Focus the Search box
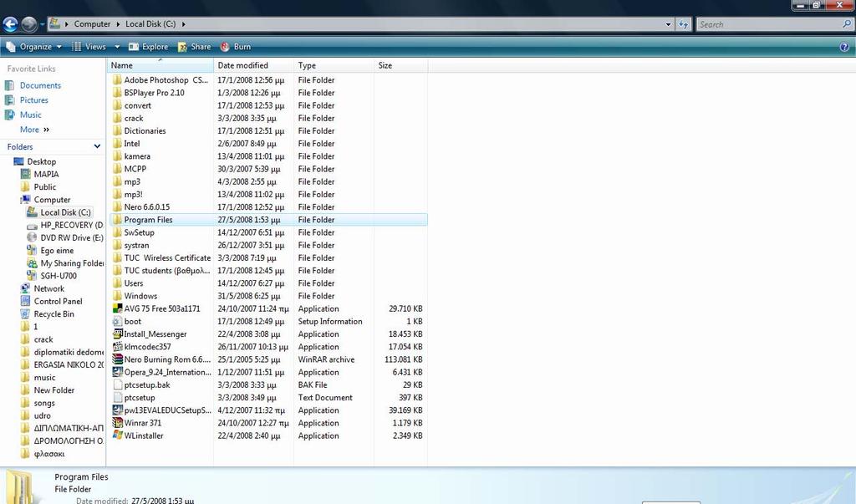 (769, 24)
